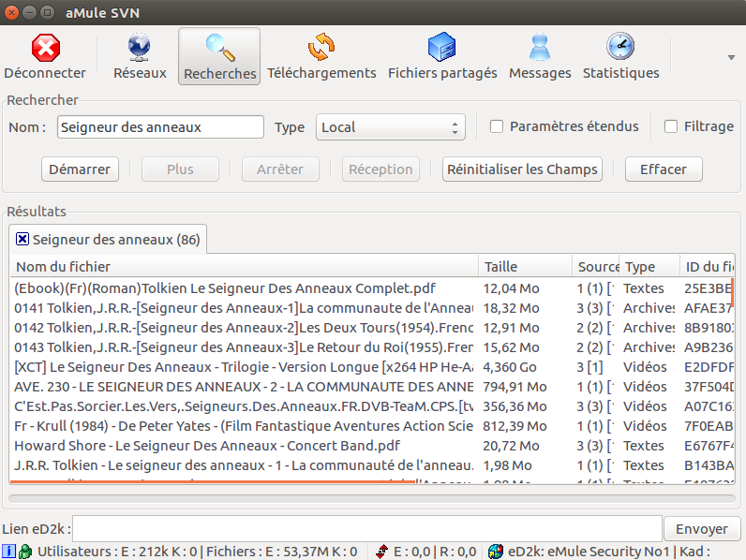This screenshot has width=746, height=560.
Task: Click Réinitialiser les Champs button
Action: click(x=522, y=169)
